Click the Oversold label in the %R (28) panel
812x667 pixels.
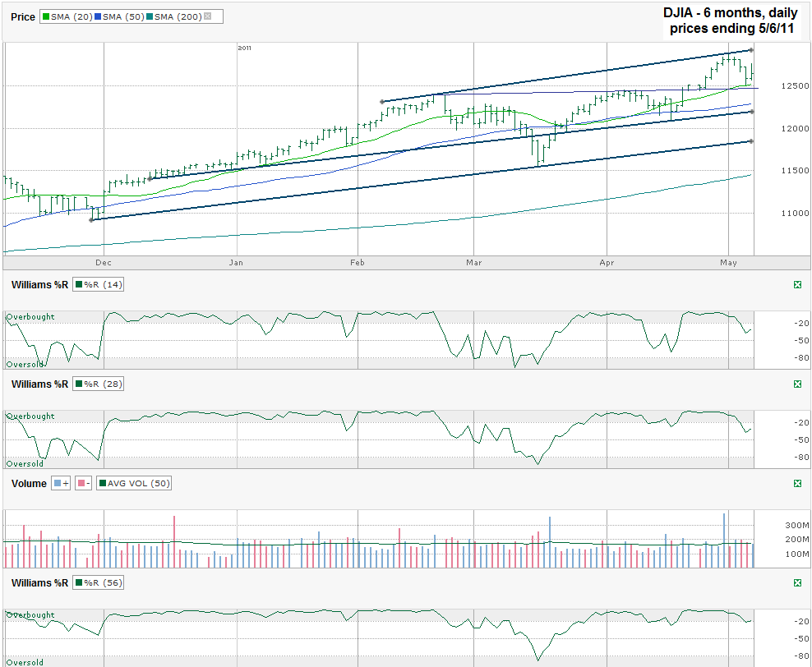[x=25, y=463]
